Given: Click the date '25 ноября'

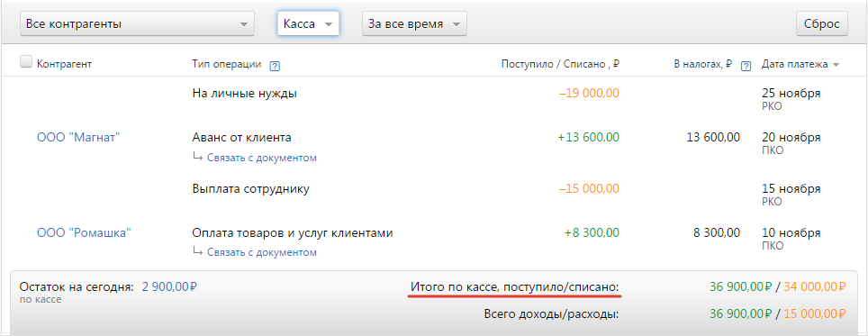Looking at the screenshot, I should 791,94.
